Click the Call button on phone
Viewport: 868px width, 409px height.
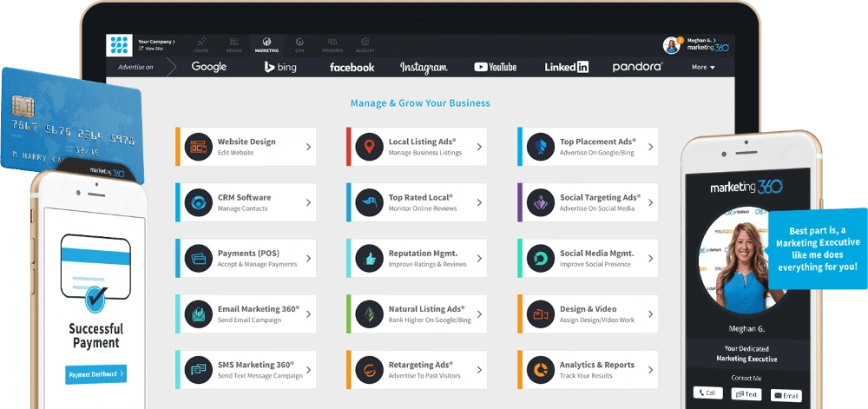tap(708, 393)
